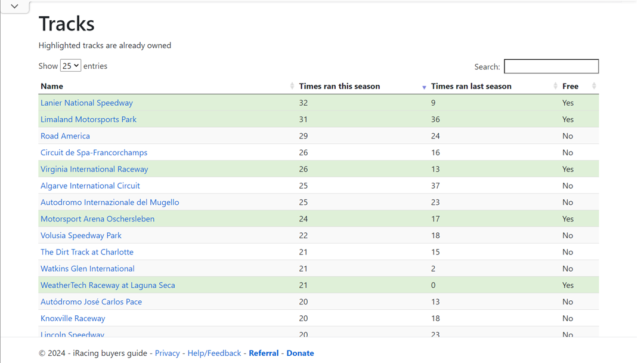
Task: Select Circuit de Spa-Francorchamps link
Action: point(94,153)
